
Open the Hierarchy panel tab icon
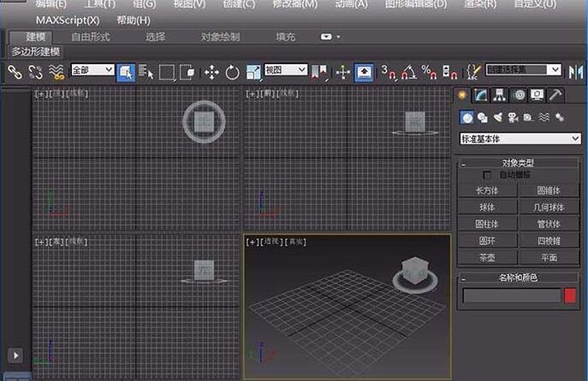pyautogui.click(x=499, y=95)
